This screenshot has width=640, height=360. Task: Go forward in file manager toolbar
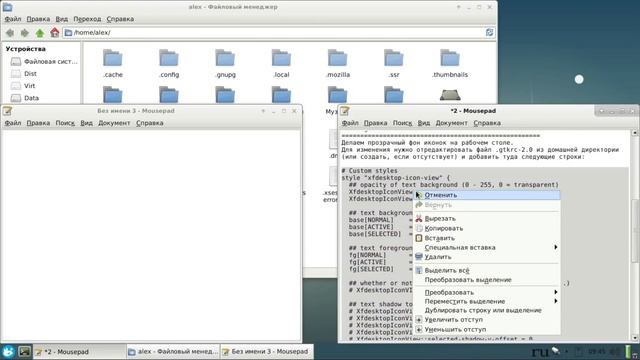click(x=24, y=33)
